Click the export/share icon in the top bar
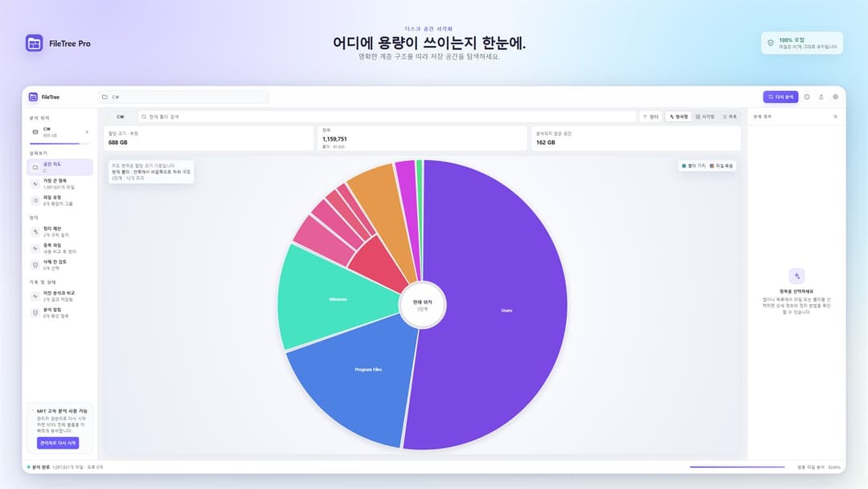The width and height of the screenshot is (868, 489). (x=821, y=97)
